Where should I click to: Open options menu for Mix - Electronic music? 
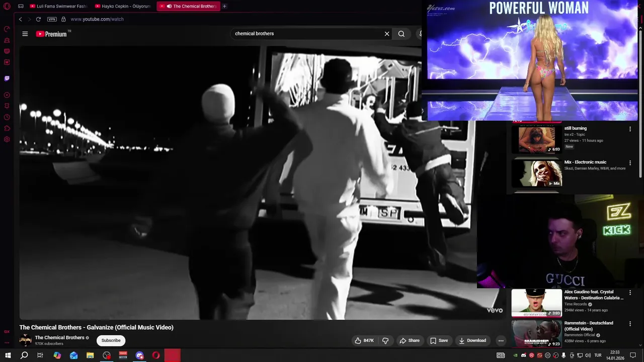tap(630, 163)
